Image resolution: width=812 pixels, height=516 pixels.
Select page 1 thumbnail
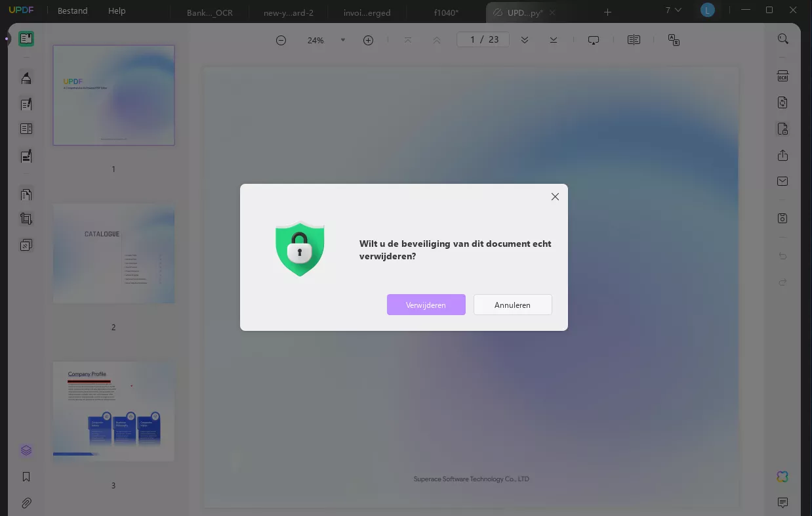(113, 95)
